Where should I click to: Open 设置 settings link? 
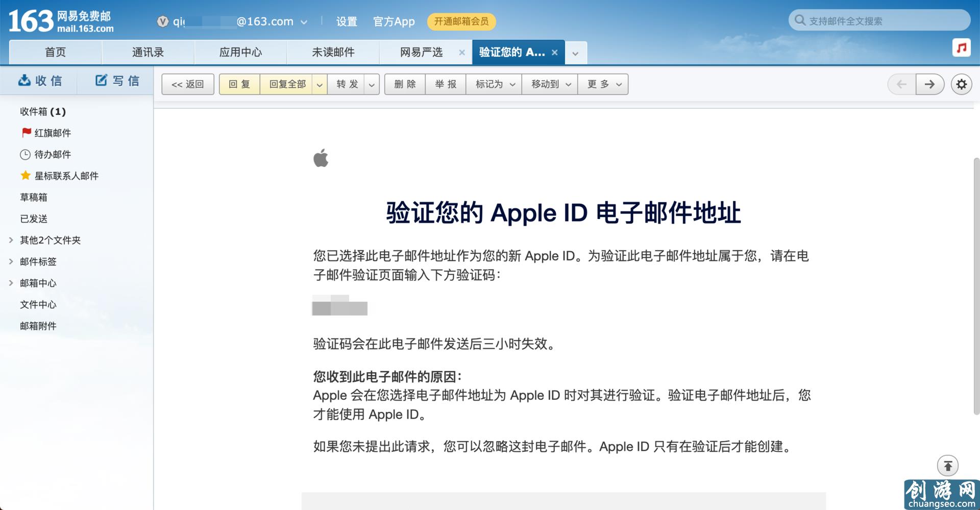pos(347,21)
